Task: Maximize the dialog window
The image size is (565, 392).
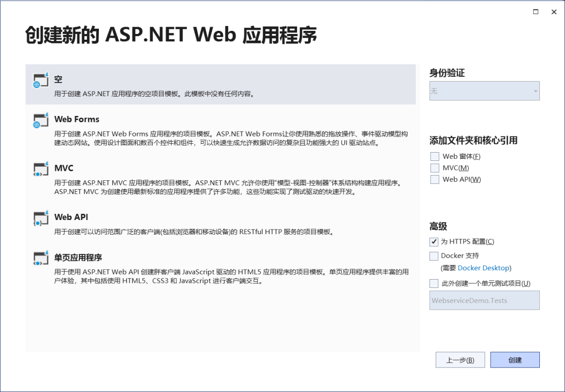Action: pos(536,12)
